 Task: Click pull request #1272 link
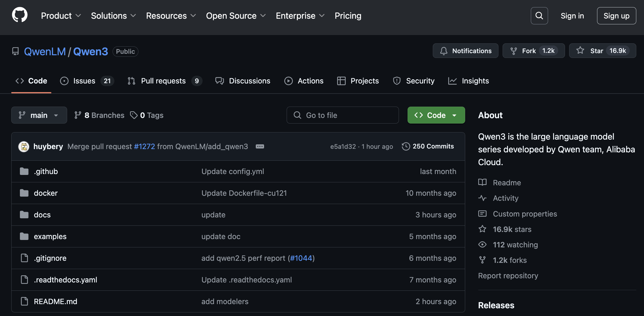[144, 146]
